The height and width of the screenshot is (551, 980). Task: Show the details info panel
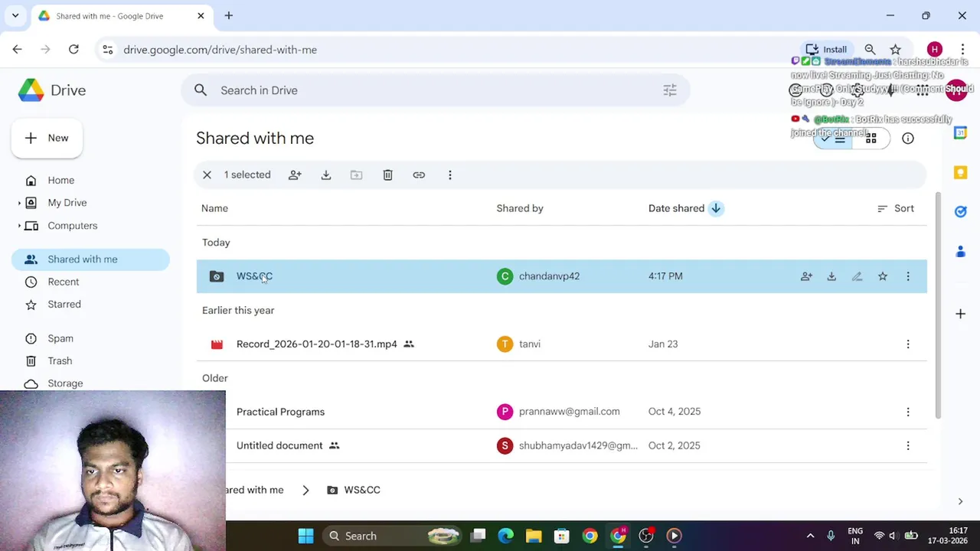pos(908,139)
